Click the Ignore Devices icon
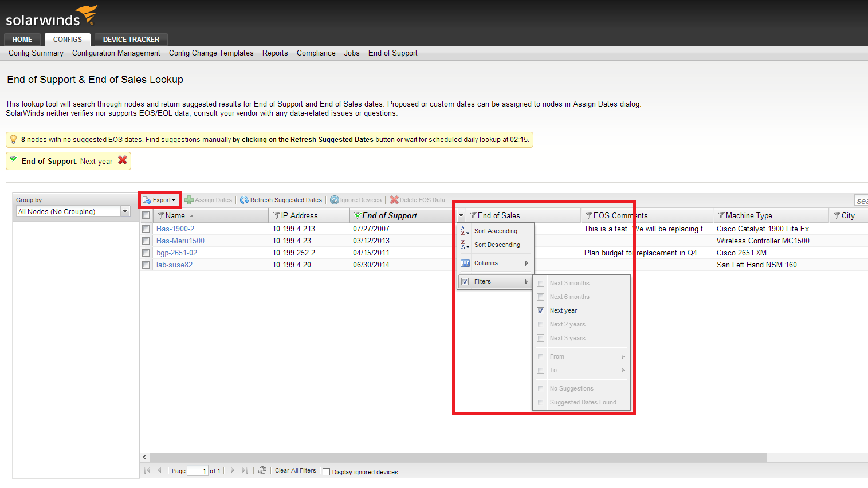 pyautogui.click(x=335, y=200)
